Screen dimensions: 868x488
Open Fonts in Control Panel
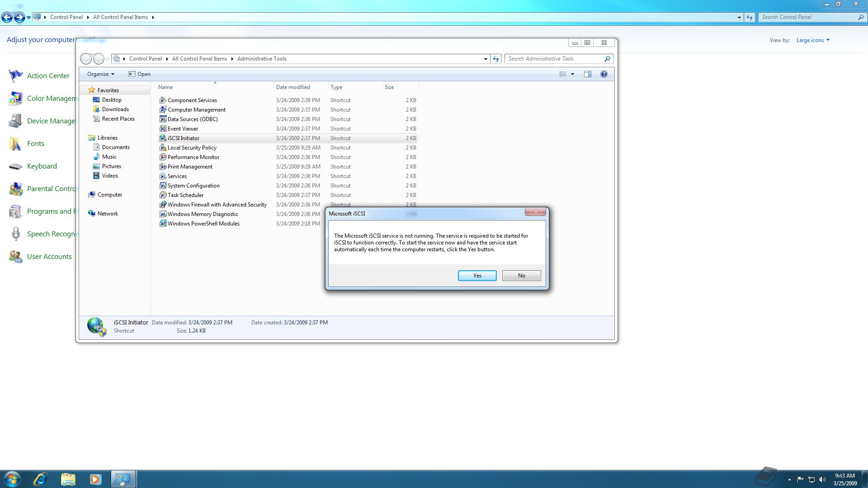(26, 144)
